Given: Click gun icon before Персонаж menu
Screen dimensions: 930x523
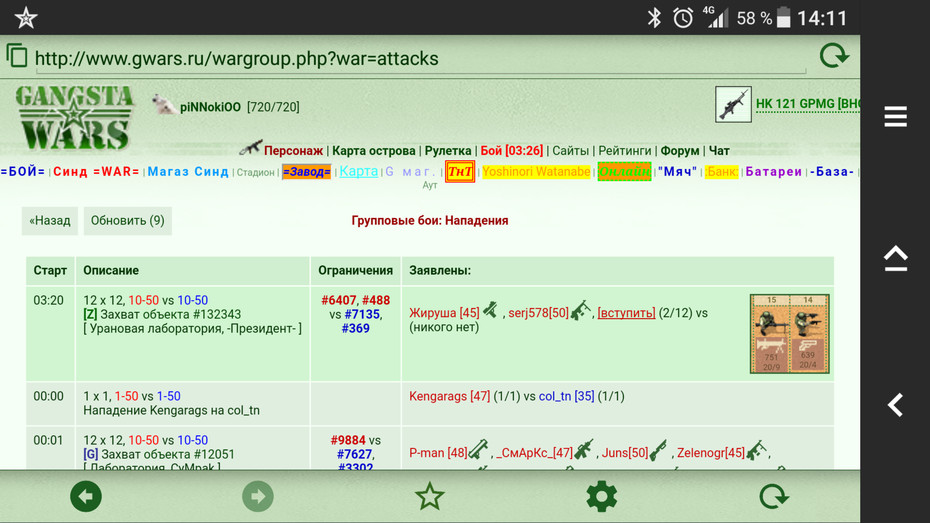Looking at the screenshot, I should coord(251,148).
